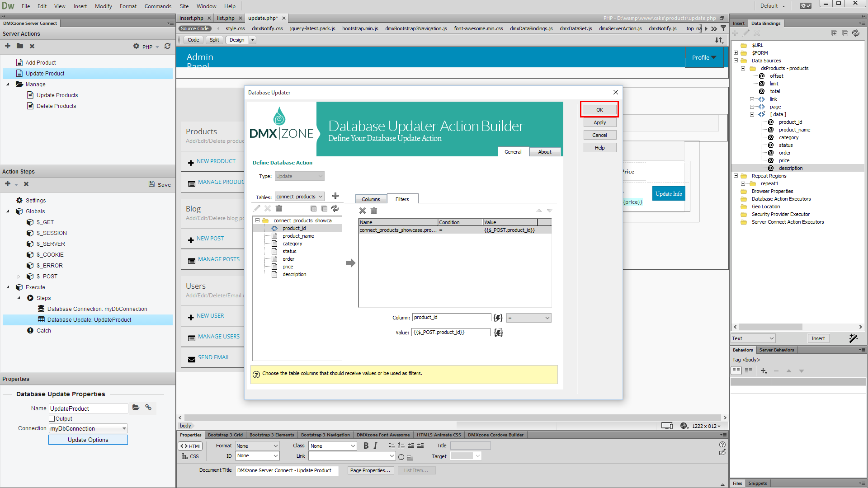868x488 pixels.
Task: Click the Column input field product_id
Action: tap(452, 317)
